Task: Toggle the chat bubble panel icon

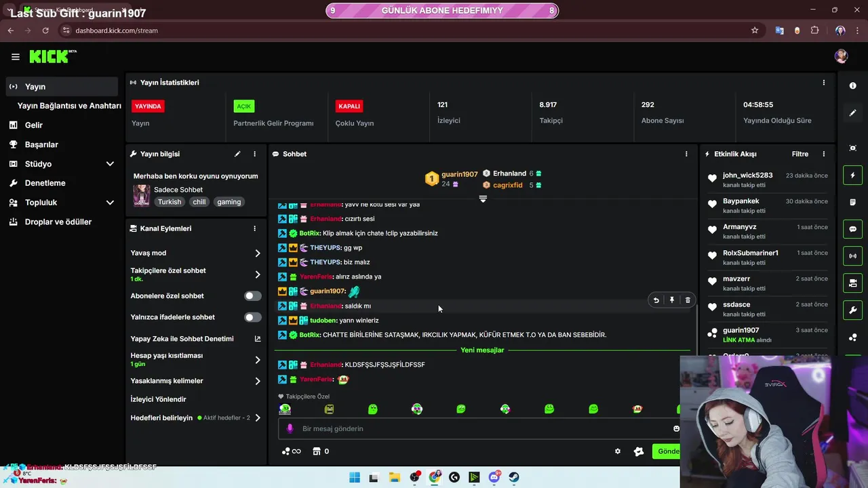Action: point(852,229)
